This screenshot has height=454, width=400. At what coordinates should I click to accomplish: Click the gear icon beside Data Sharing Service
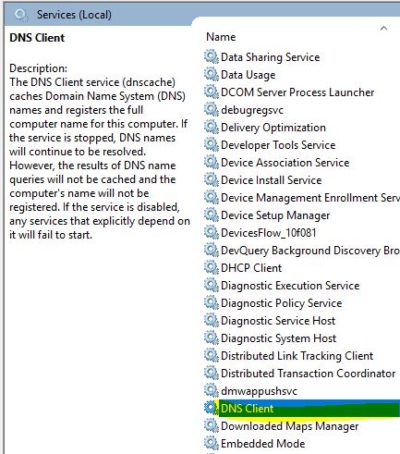(211, 57)
